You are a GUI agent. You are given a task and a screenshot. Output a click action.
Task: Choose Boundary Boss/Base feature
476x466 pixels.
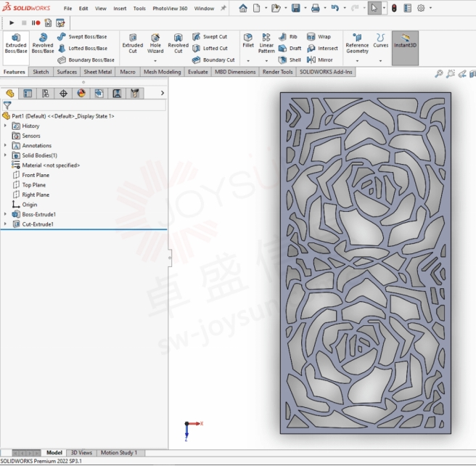click(86, 60)
